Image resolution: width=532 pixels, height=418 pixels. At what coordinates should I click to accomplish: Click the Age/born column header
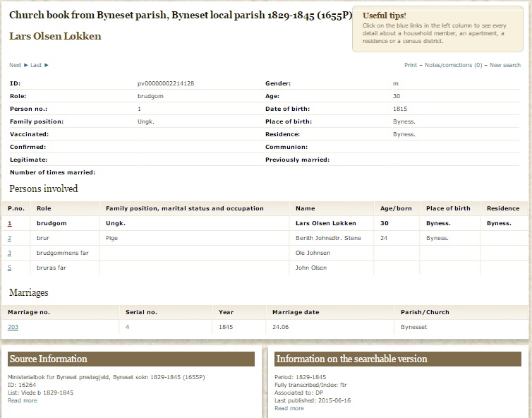[396, 208]
